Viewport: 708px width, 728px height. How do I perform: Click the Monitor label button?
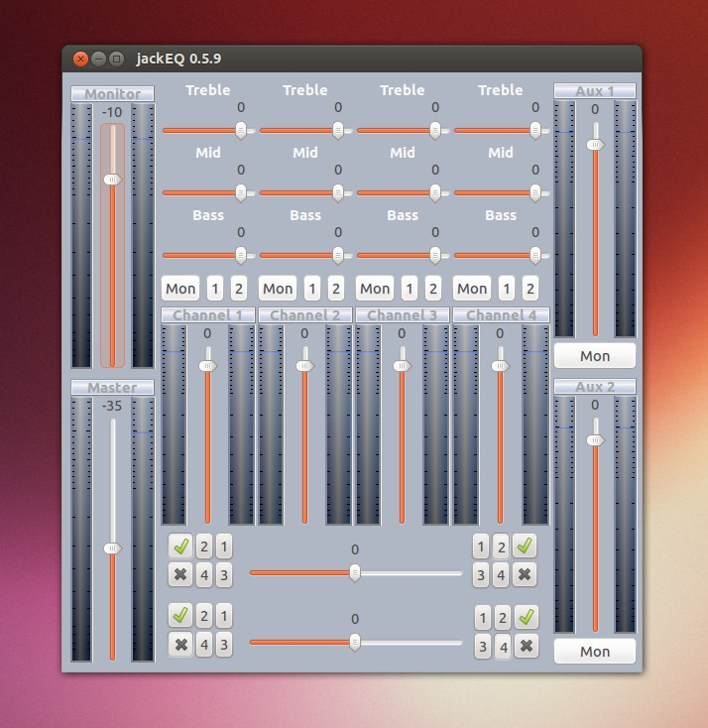tap(112, 94)
